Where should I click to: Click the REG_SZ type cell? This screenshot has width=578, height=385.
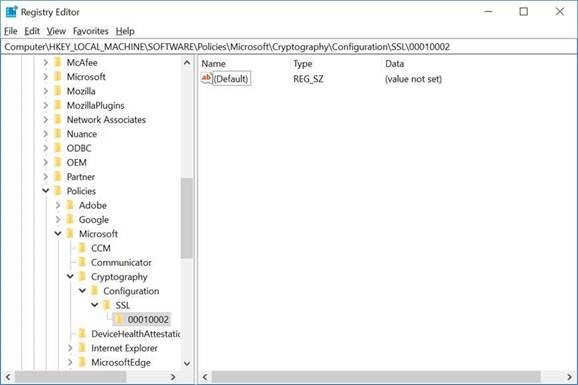coord(308,79)
